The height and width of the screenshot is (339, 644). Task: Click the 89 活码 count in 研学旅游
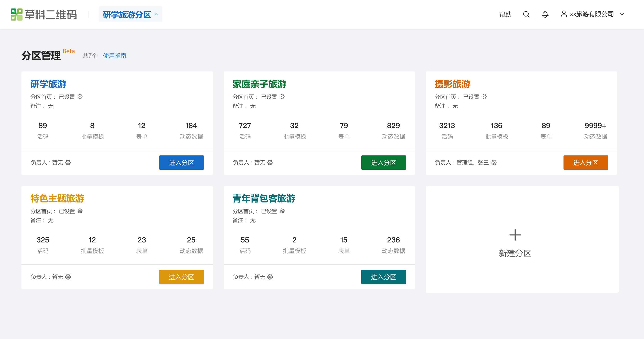[43, 126]
